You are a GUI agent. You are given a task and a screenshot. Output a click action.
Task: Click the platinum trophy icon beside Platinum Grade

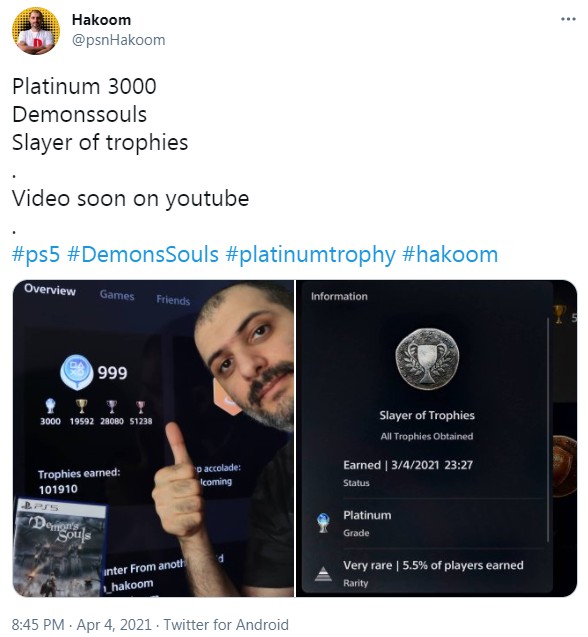[323, 523]
